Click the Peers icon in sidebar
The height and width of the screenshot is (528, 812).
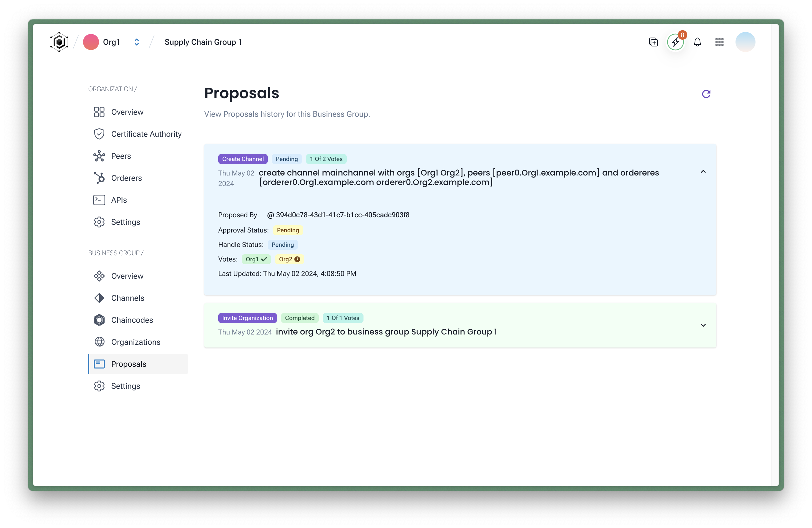(99, 156)
